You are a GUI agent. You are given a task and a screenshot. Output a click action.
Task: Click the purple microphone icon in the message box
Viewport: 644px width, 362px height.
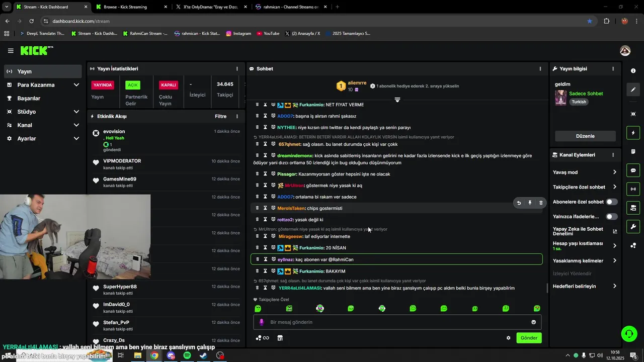click(261, 322)
